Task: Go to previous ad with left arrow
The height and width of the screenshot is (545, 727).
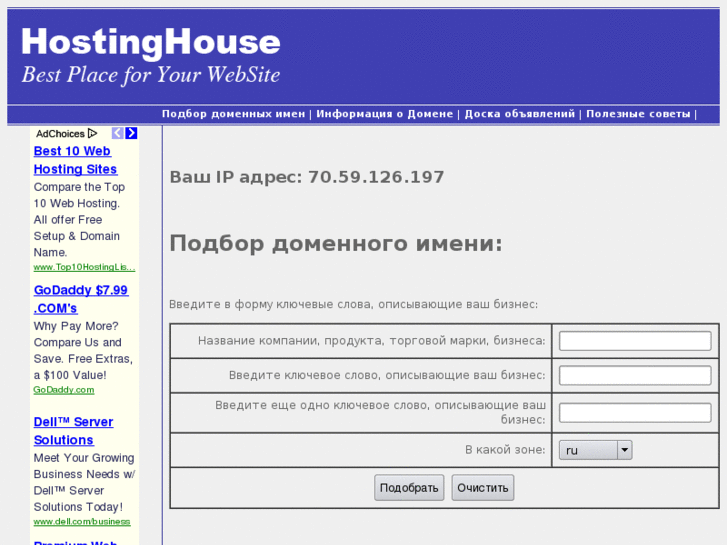Action: 118,133
